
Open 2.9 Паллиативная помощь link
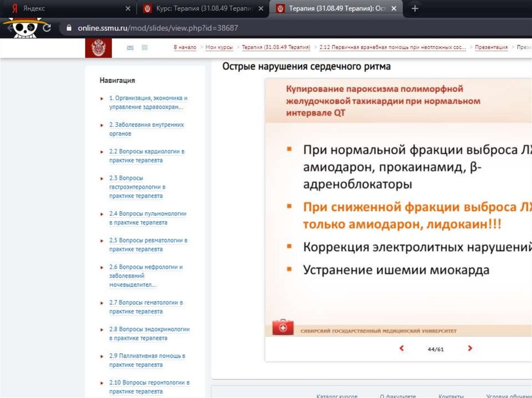pos(147,360)
